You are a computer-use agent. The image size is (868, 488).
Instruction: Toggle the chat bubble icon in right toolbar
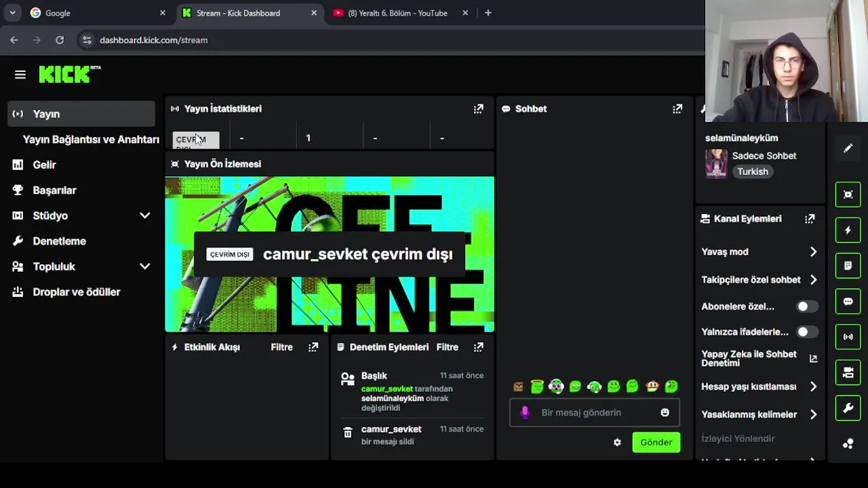point(848,302)
